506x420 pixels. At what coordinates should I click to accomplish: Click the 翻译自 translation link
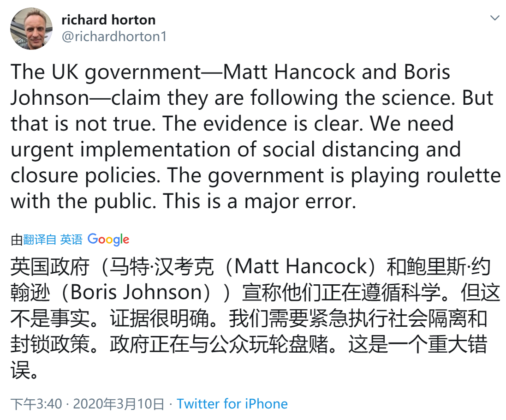pyautogui.click(x=40, y=239)
